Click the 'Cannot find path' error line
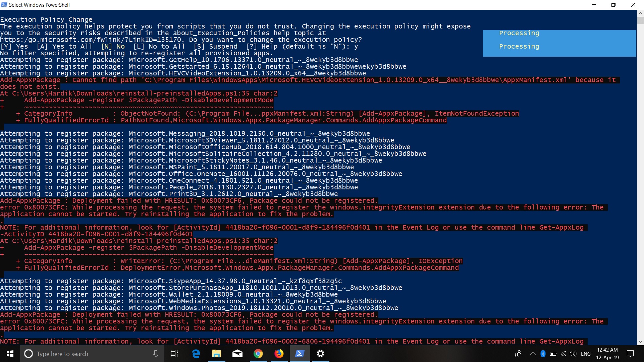This screenshot has width=644, height=362. [310, 80]
